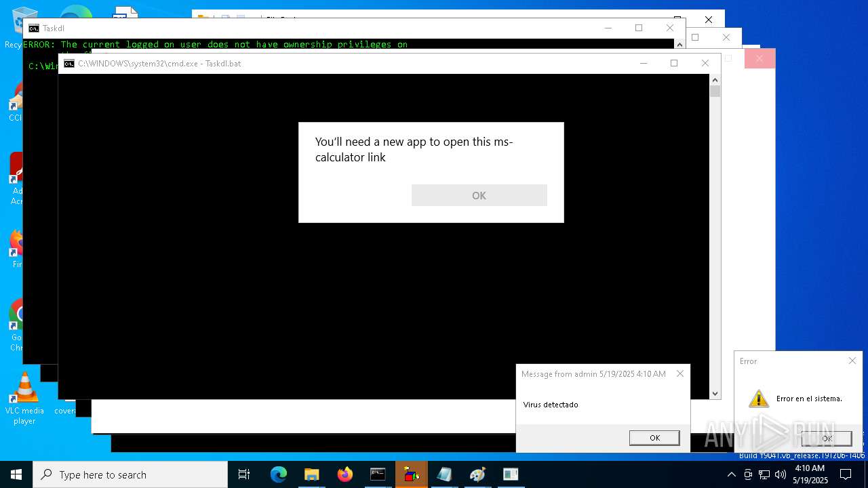
Task: Open the Action Center notifications icon
Action: pyautogui.click(x=846, y=474)
